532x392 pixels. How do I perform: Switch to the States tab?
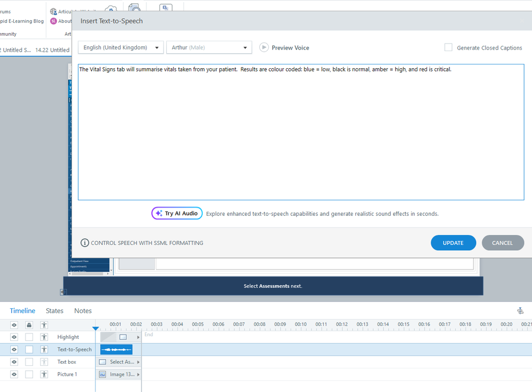pos(55,311)
